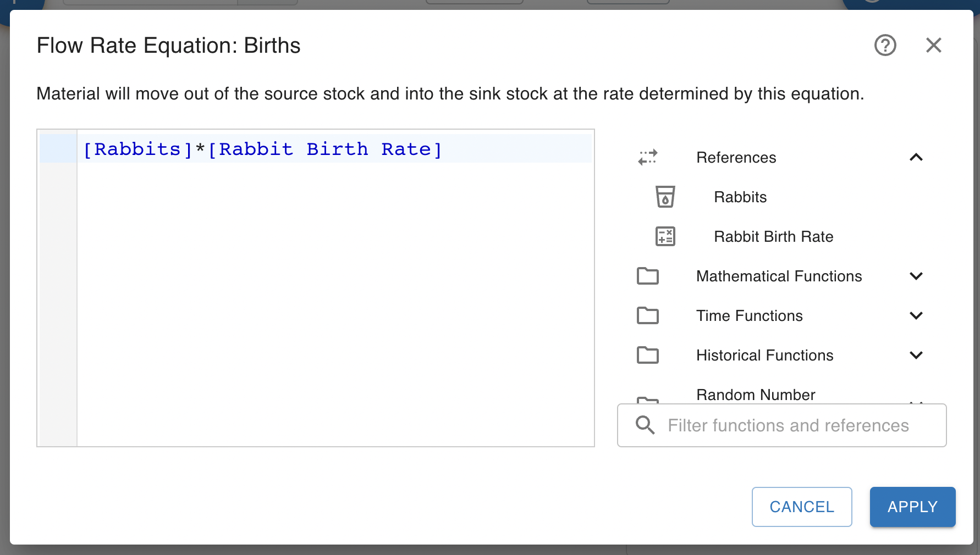
Task: Apply the flow rate equation
Action: tap(912, 507)
